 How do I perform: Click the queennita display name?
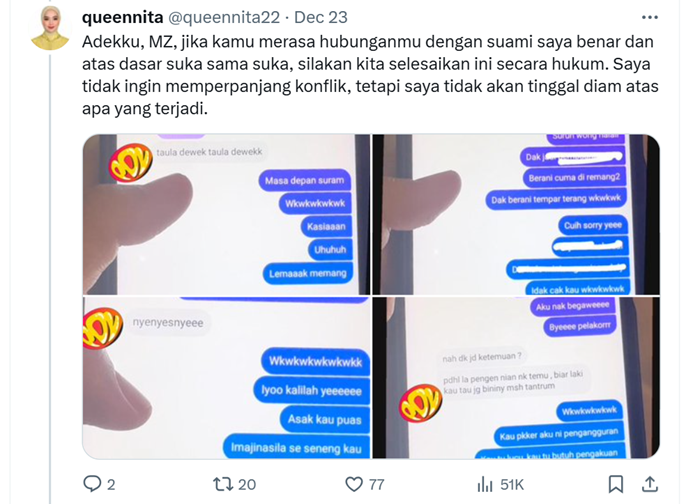pyautogui.click(x=123, y=17)
